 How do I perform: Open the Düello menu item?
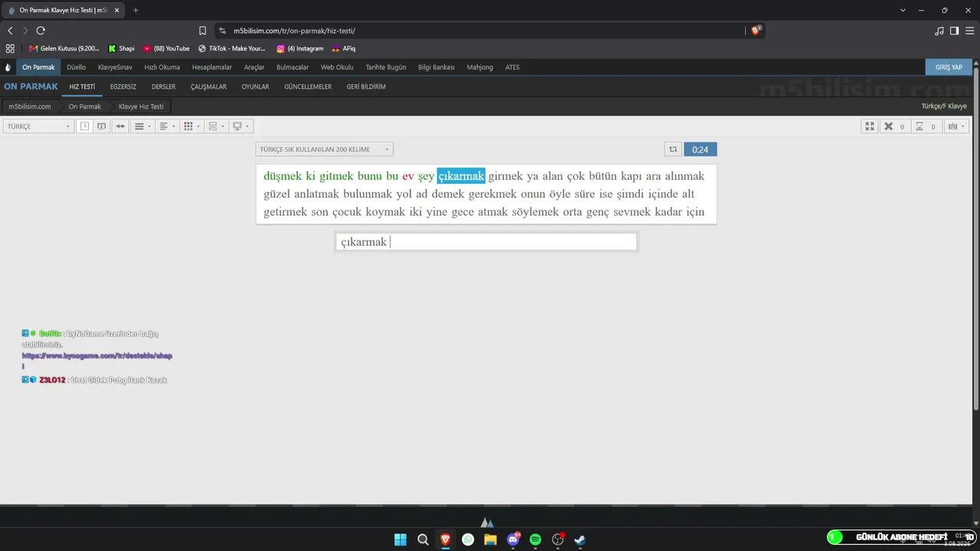coord(77,67)
